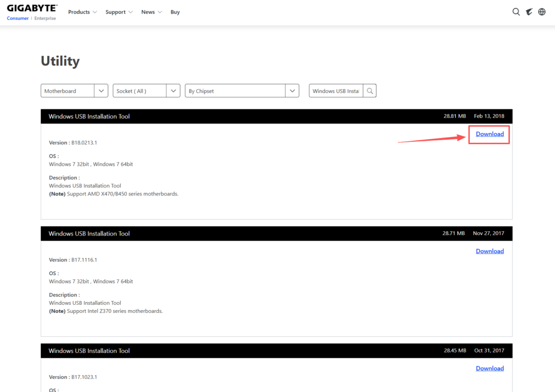Select the Consumer site link
Image resolution: width=555 pixels, height=392 pixels.
(x=18, y=18)
